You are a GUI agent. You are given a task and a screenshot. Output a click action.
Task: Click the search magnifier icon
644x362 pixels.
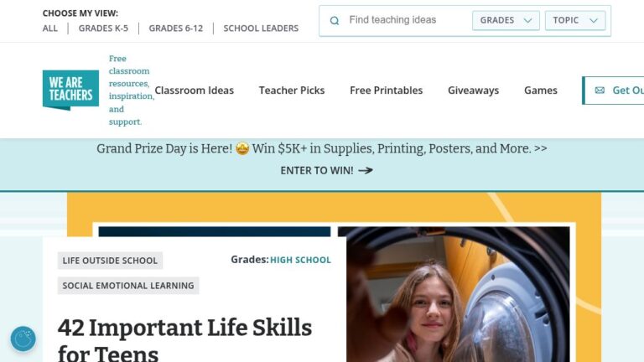[x=335, y=21]
